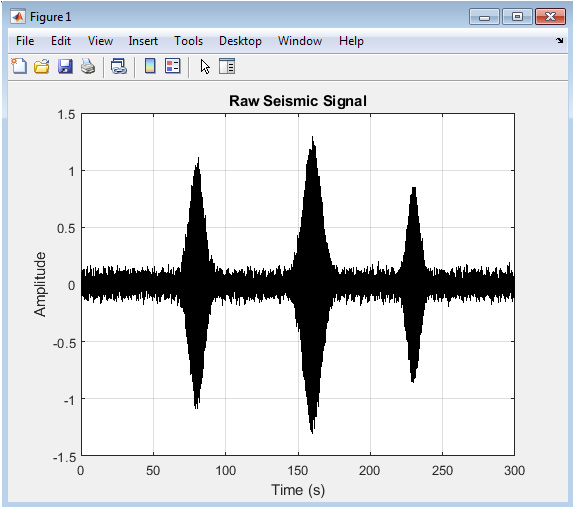Save the figure with the floppy disk icon
Screen dimensions: 574x508
65,67
